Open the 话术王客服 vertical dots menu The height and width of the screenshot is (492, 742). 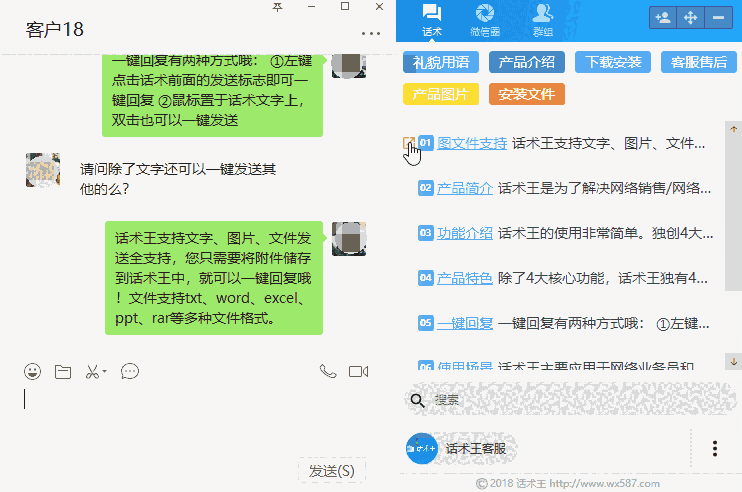point(715,448)
